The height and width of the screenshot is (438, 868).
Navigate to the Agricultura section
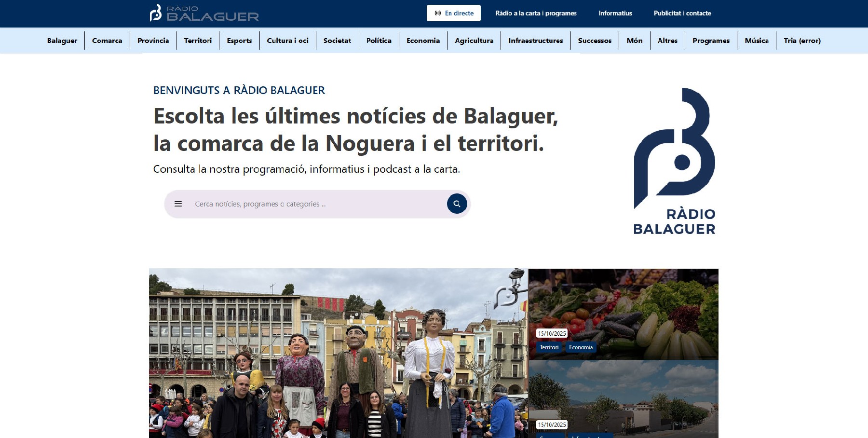(x=474, y=41)
